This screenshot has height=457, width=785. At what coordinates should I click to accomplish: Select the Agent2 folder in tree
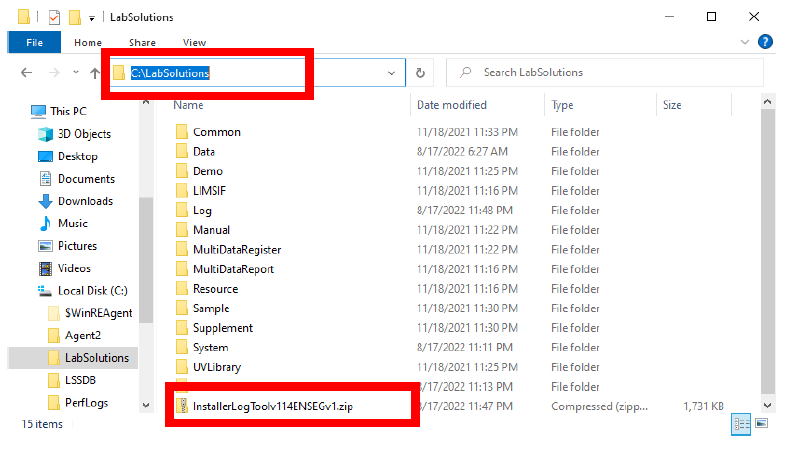point(75,335)
